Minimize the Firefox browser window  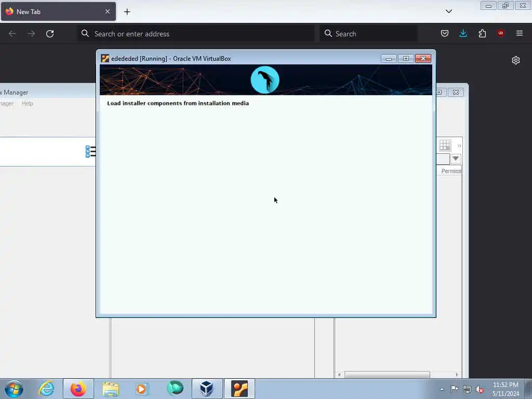tap(488, 5)
